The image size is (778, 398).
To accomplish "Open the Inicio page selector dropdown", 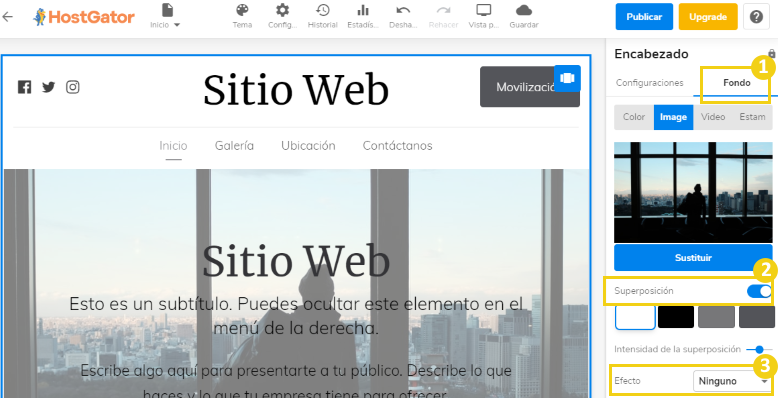I will click(x=166, y=16).
